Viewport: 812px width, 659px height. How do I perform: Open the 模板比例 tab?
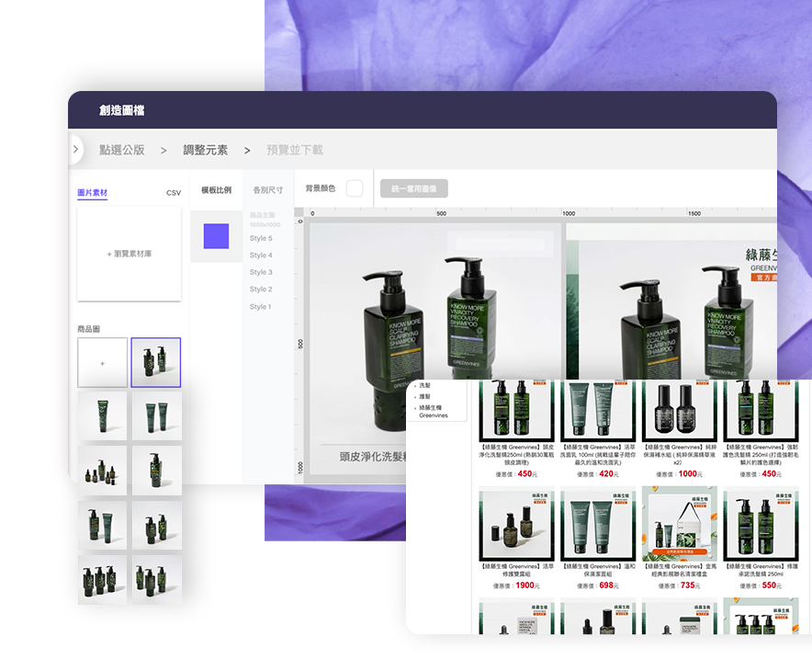click(x=217, y=190)
